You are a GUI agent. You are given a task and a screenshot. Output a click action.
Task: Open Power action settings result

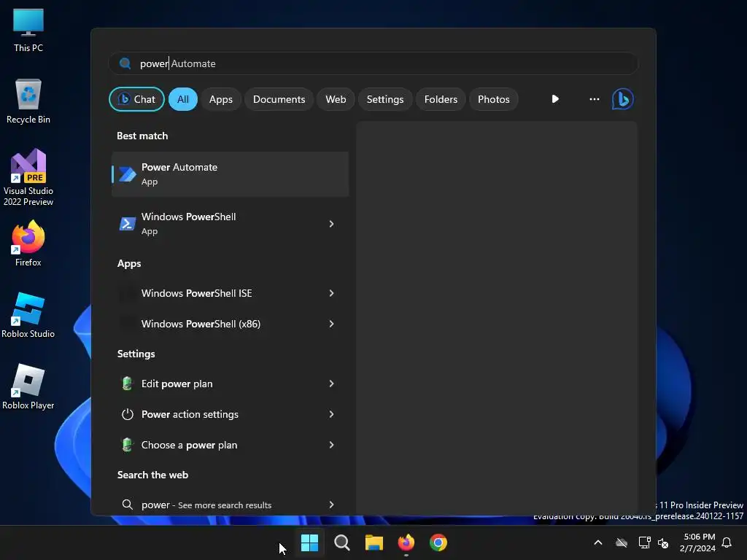click(230, 414)
